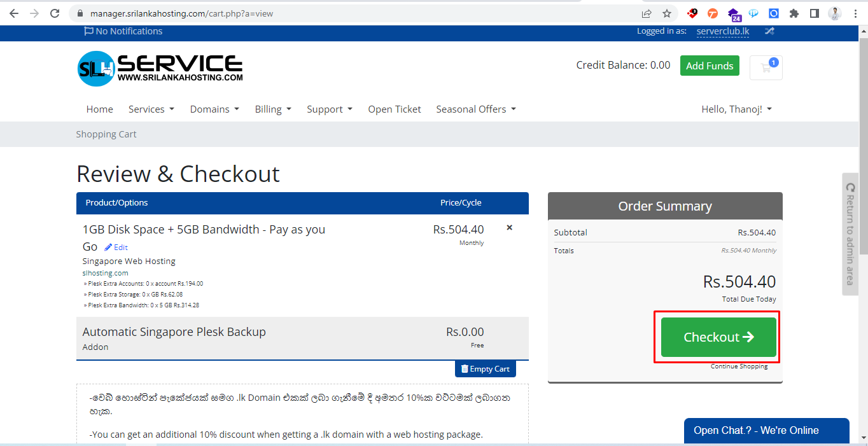Expand the Seasonal Offers menu
The height and width of the screenshot is (446, 868).
click(475, 109)
